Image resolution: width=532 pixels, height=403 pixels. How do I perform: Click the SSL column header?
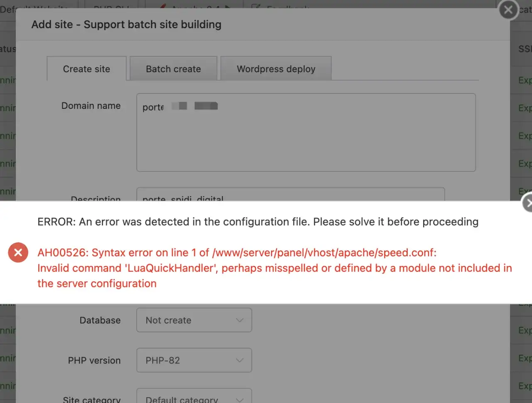525,49
